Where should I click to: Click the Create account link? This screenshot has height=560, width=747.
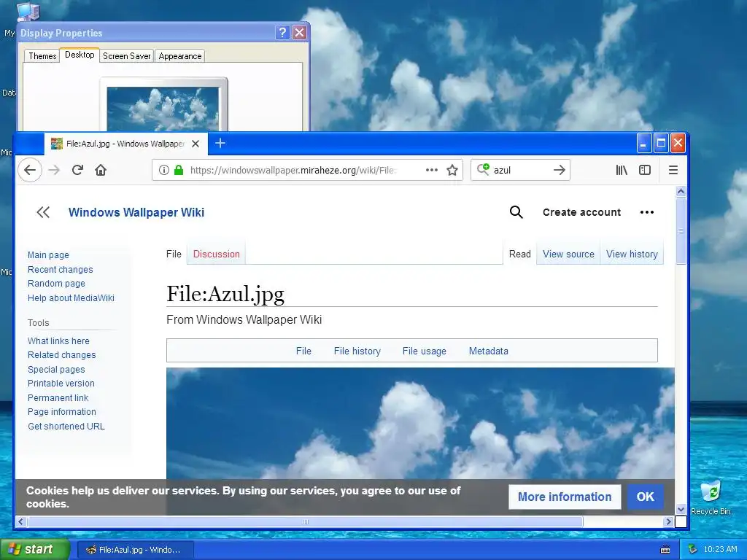pyautogui.click(x=581, y=212)
